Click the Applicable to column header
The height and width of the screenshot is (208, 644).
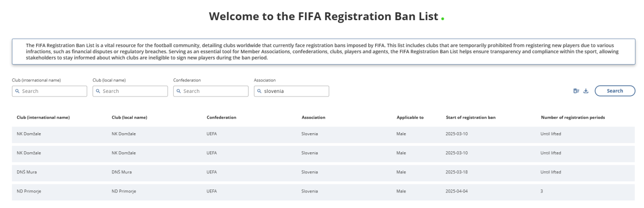(410, 118)
